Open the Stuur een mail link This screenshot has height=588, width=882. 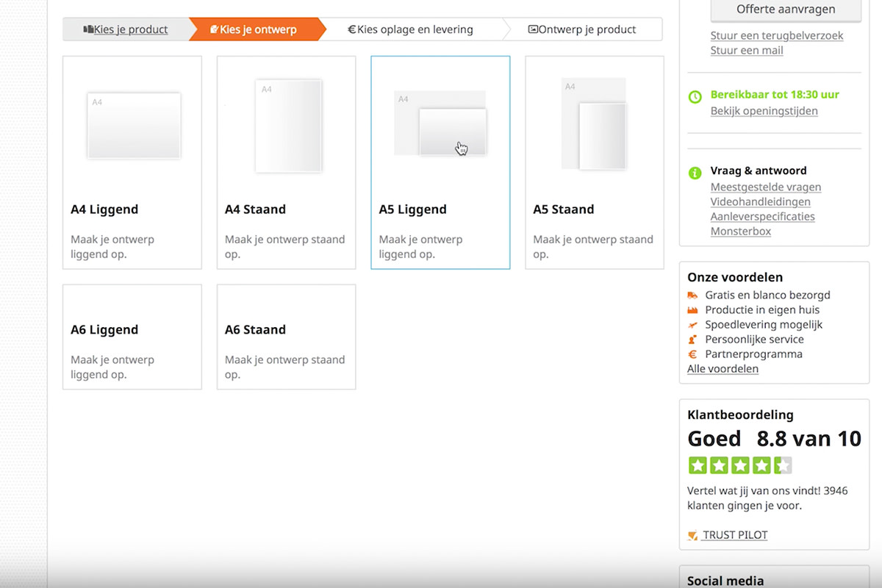[x=747, y=50]
